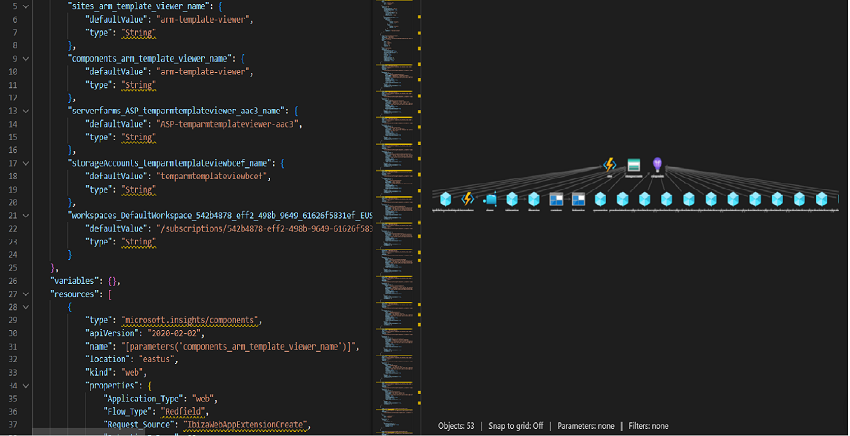Click "ASP-temparmtemplateviewer-aac3" default value
This screenshot has width=850, height=436.
(x=228, y=124)
